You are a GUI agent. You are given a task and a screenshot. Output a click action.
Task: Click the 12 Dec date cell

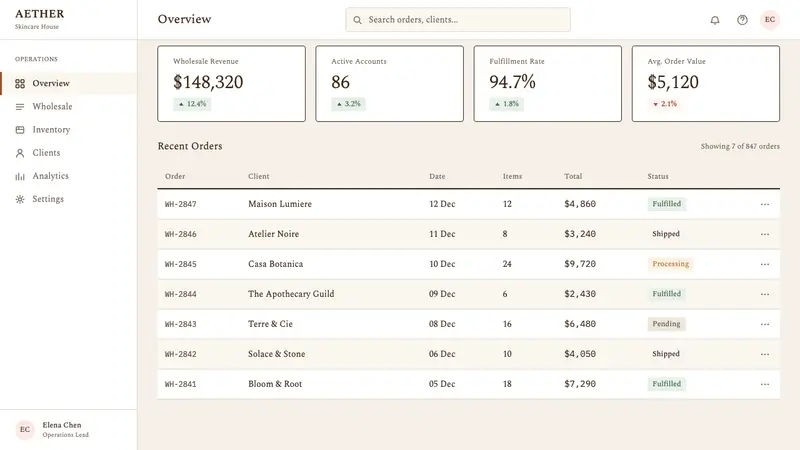(x=442, y=204)
